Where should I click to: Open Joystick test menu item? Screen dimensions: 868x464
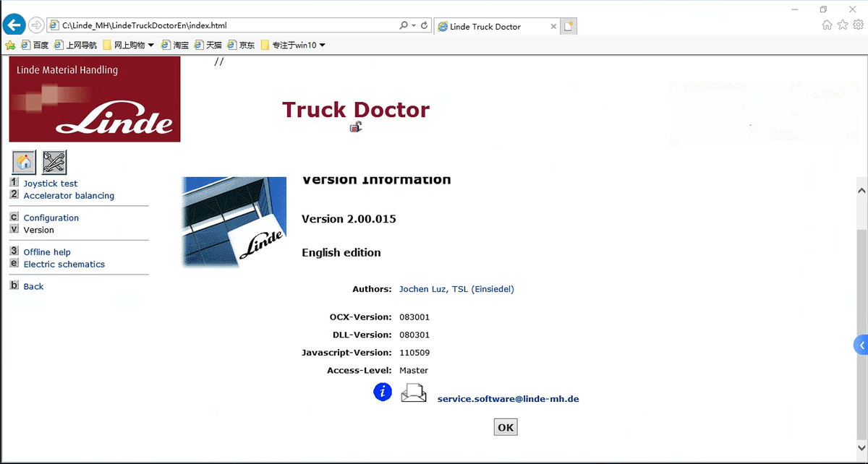[50, 184]
